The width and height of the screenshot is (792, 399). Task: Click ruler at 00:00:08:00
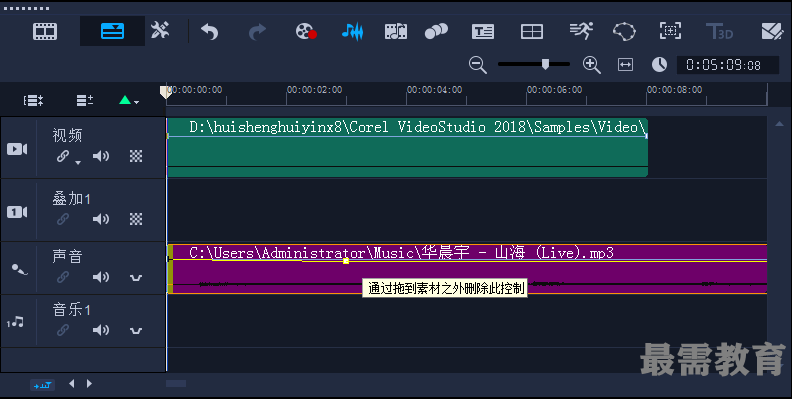coord(674,90)
